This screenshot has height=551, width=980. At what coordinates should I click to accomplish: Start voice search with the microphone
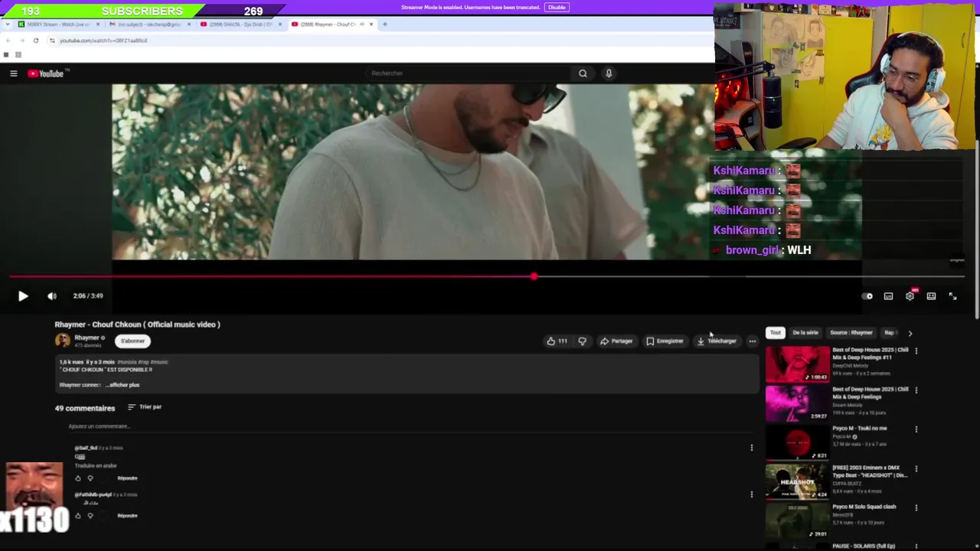[x=609, y=73]
